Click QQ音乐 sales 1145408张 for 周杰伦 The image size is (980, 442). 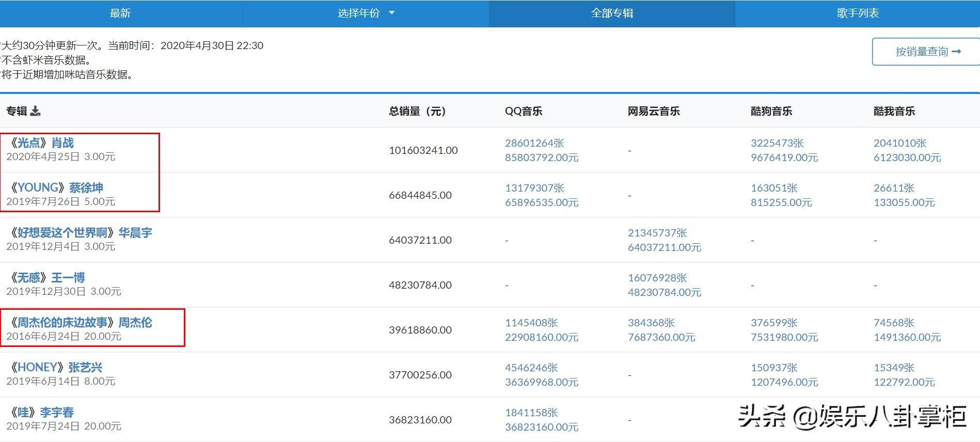[531, 323]
